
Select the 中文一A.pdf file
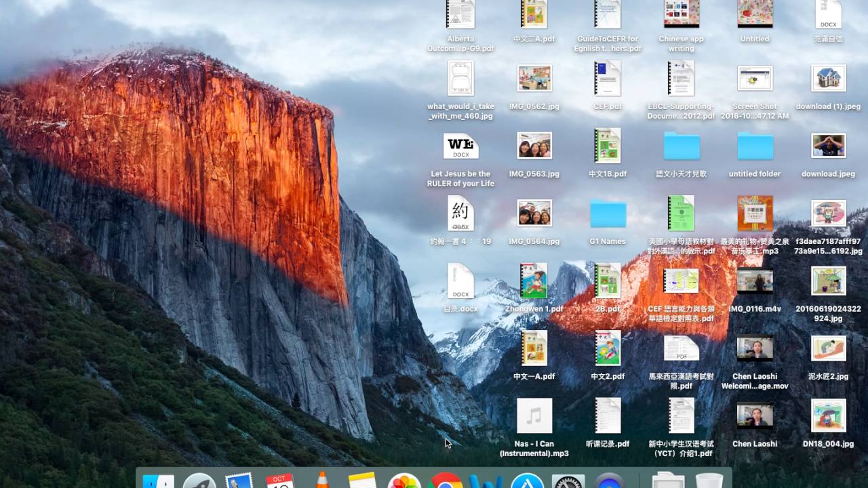[x=534, y=348]
